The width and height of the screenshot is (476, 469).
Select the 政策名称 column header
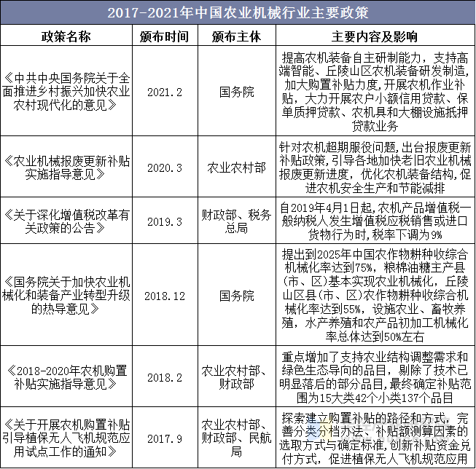click(x=66, y=36)
